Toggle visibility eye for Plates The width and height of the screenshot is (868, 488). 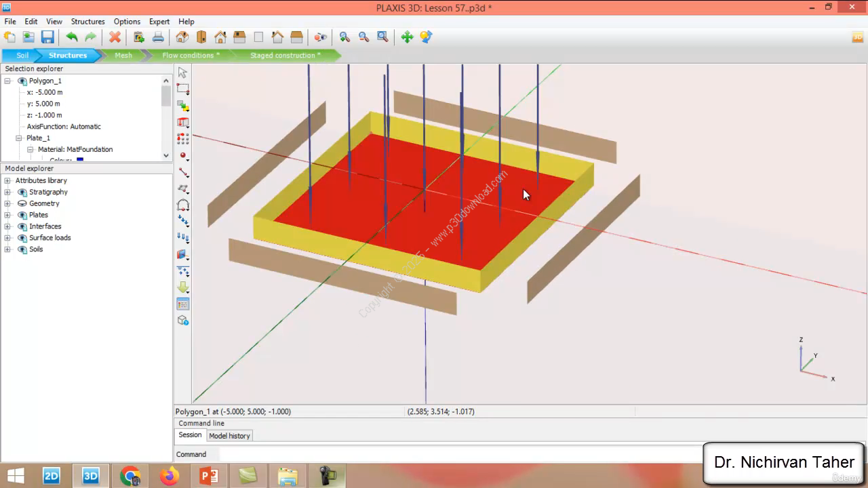22,215
